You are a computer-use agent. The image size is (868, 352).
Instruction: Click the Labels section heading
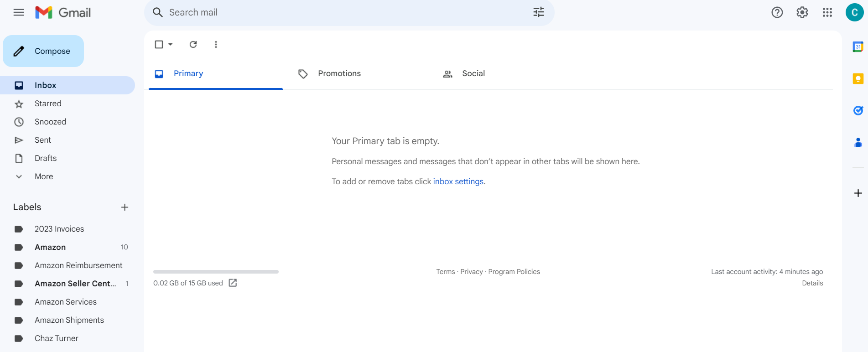point(27,207)
